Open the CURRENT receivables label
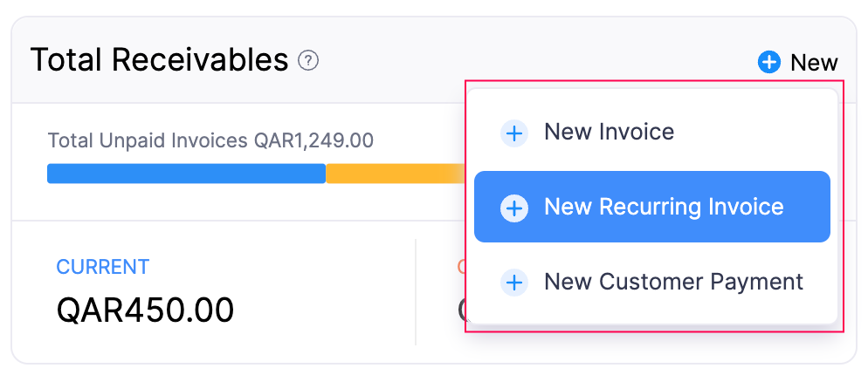 click(102, 267)
